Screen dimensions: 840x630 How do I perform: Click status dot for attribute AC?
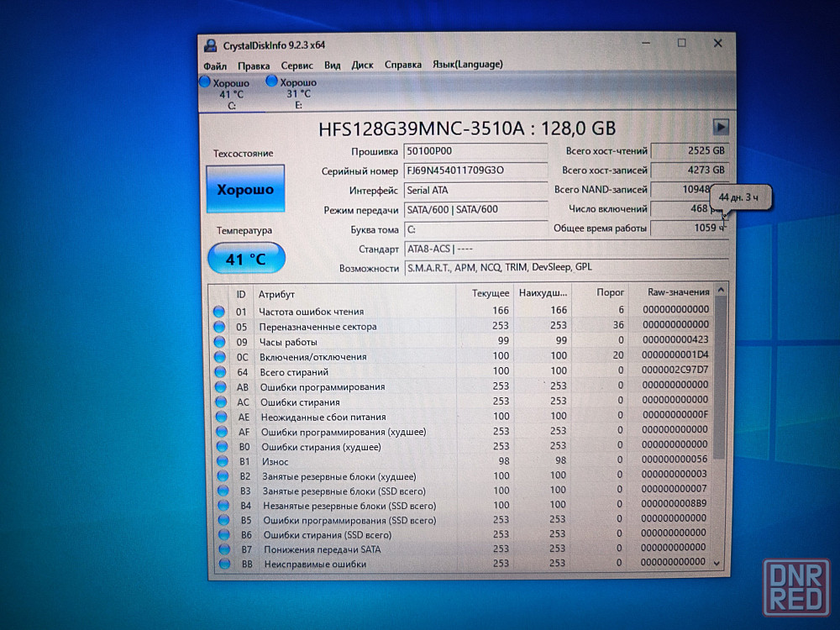click(221, 402)
